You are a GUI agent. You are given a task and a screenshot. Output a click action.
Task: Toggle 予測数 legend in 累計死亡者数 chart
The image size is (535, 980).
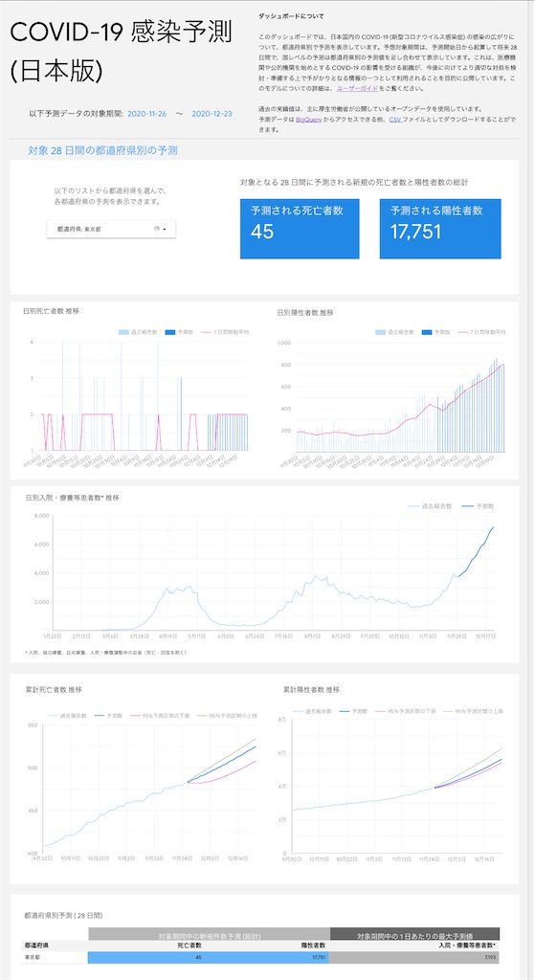click(x=107, y=716)
